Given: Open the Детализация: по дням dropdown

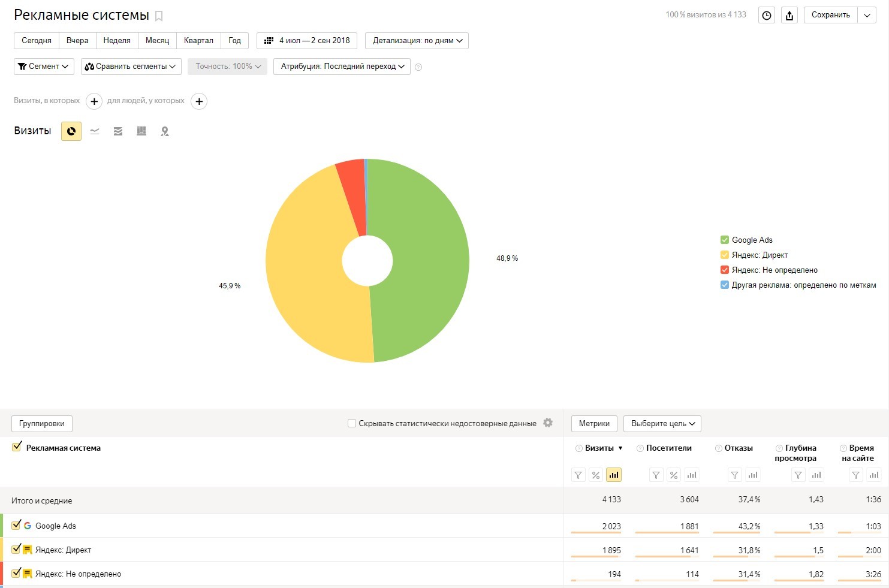Looking at the screenshot, I should 417,41.
